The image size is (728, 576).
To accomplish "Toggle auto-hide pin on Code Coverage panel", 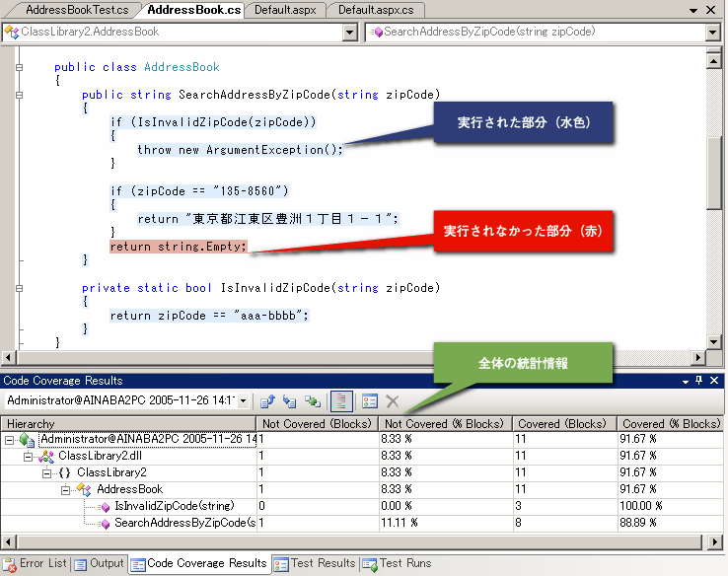I will pos(699,381).
